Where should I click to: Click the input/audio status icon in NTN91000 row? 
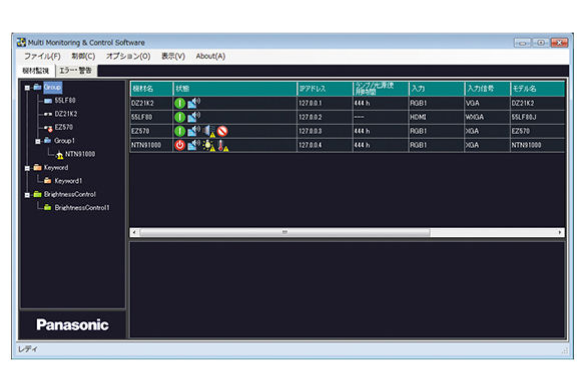194,145
